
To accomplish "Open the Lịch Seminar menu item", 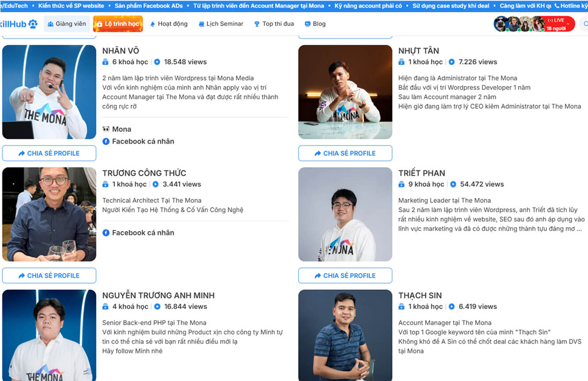I will [221, 24].
